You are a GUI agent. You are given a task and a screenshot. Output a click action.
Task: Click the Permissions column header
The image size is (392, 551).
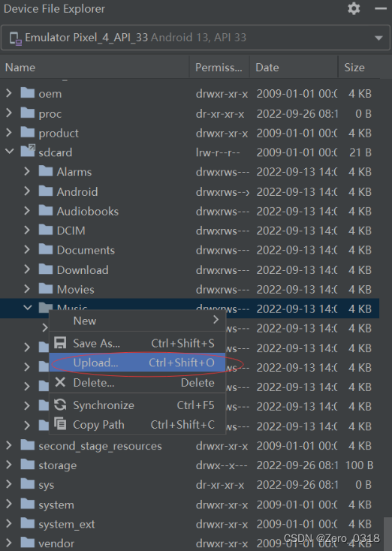pyautogui.click(x=219, y=68)
